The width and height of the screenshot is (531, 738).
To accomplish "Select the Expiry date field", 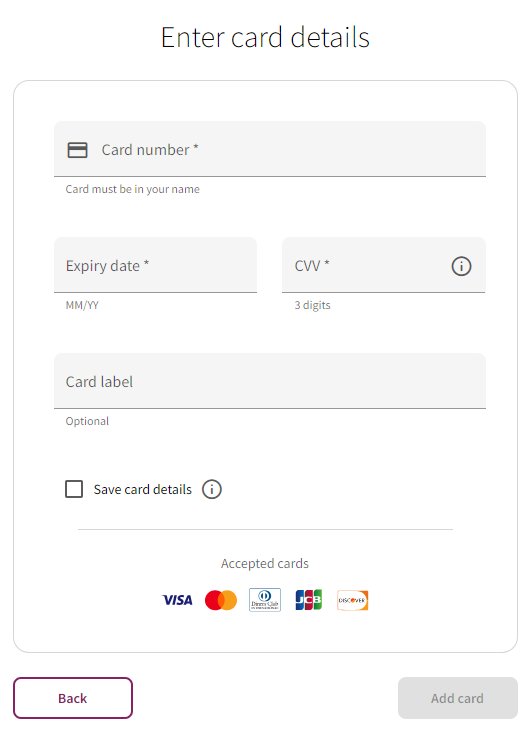I will [x=155, y=265].
